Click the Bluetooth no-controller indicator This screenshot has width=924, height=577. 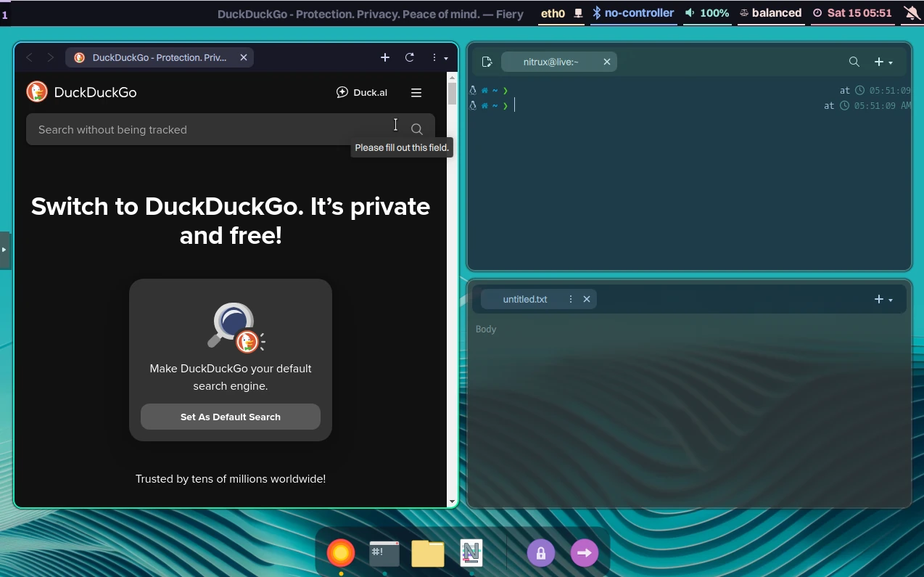point(633,13)
